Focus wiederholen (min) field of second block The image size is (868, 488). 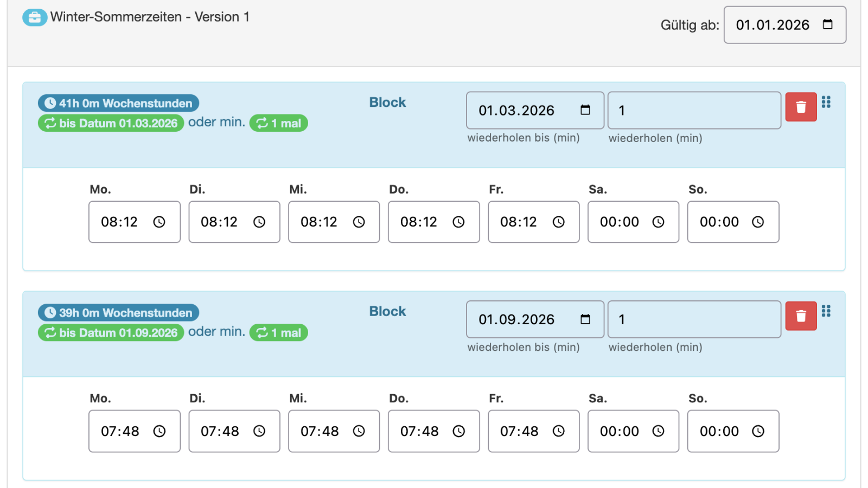(x=694, y=319)
